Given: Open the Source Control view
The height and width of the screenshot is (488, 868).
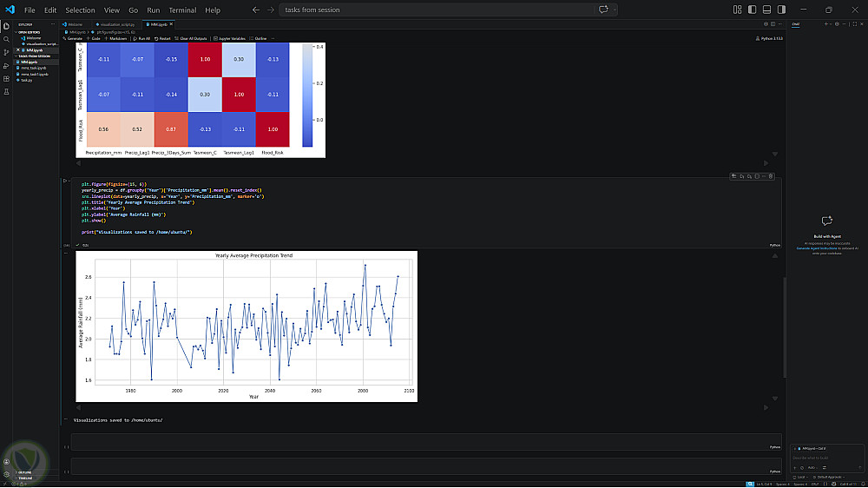Looking at the screenshot, I should [7, 53].
